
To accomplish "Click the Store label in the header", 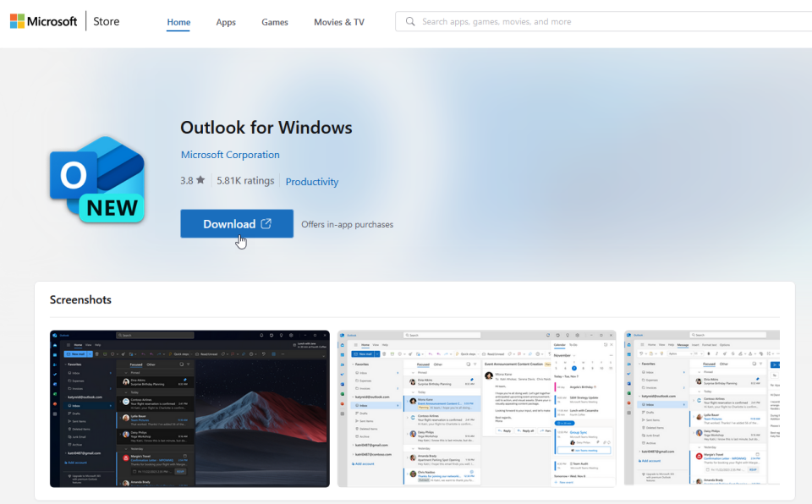I will 106,21.
